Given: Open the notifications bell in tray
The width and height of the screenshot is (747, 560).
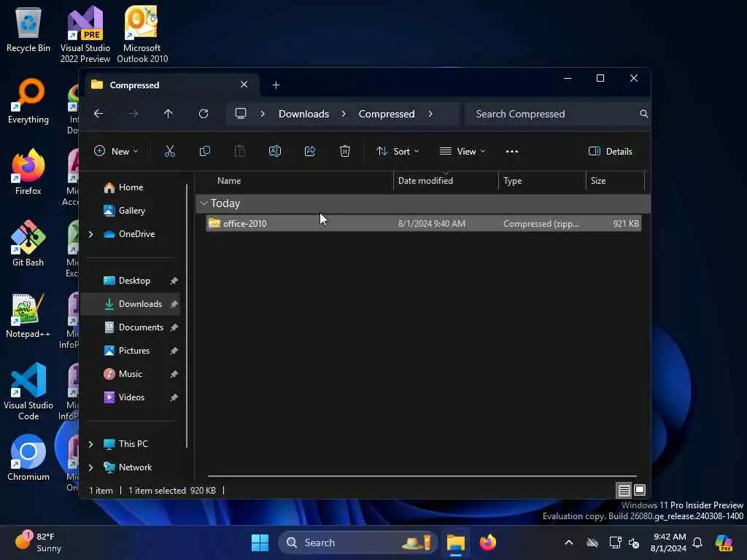Looking at the screenshot, I should coord(697,542).
